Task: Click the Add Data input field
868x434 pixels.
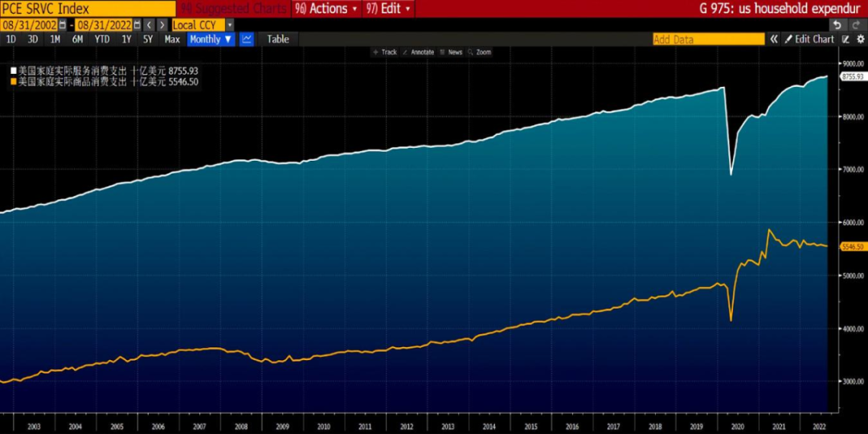Action: point(708,39)
